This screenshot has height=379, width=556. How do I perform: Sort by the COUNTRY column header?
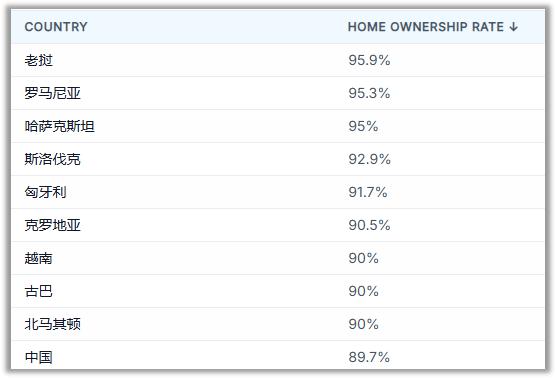56,27
